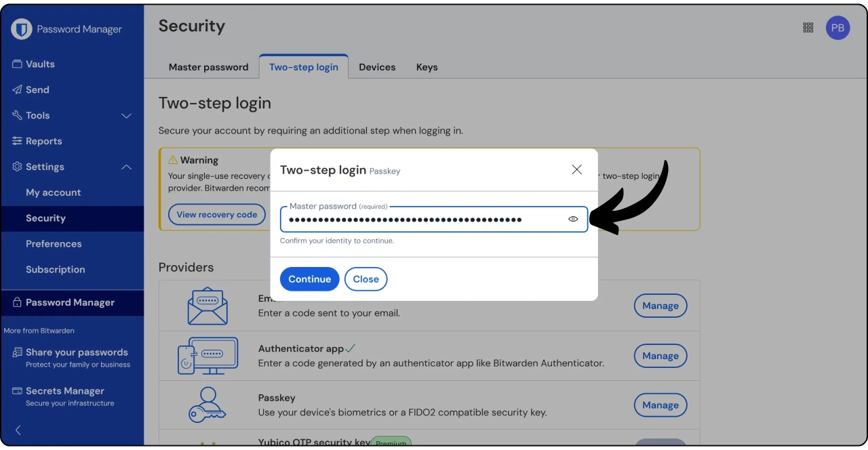Open Share your passwords offer
This screenshot has width=868, height=450.
pyautogui.click(x=72, y=358)
